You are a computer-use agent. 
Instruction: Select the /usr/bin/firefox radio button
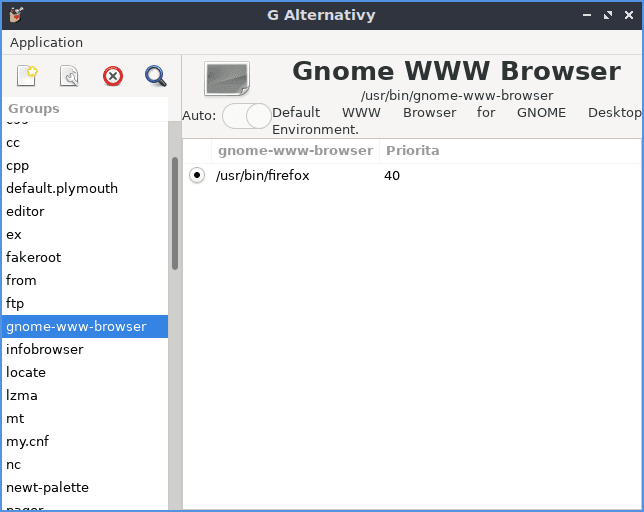pyautogui.click(x=197, y=175)
